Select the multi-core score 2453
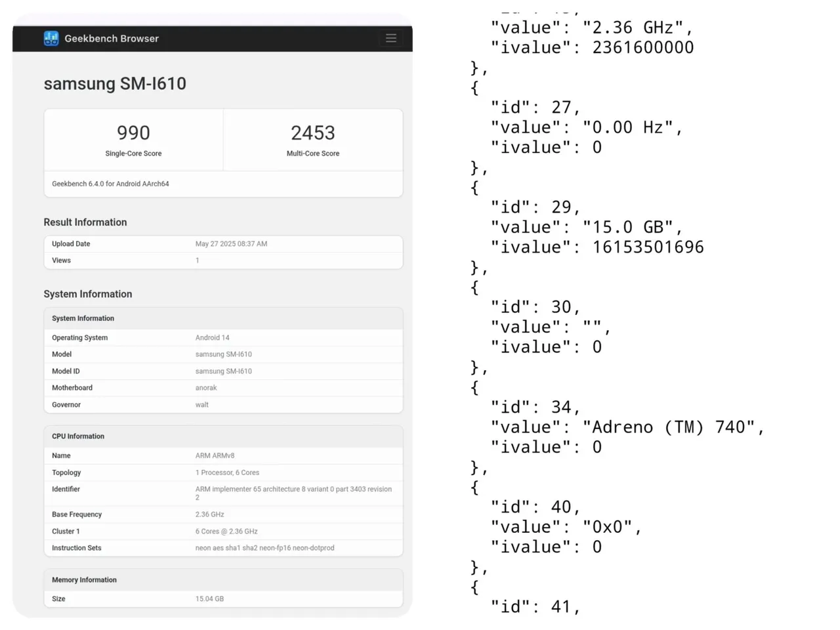 (x=313, y=133)
